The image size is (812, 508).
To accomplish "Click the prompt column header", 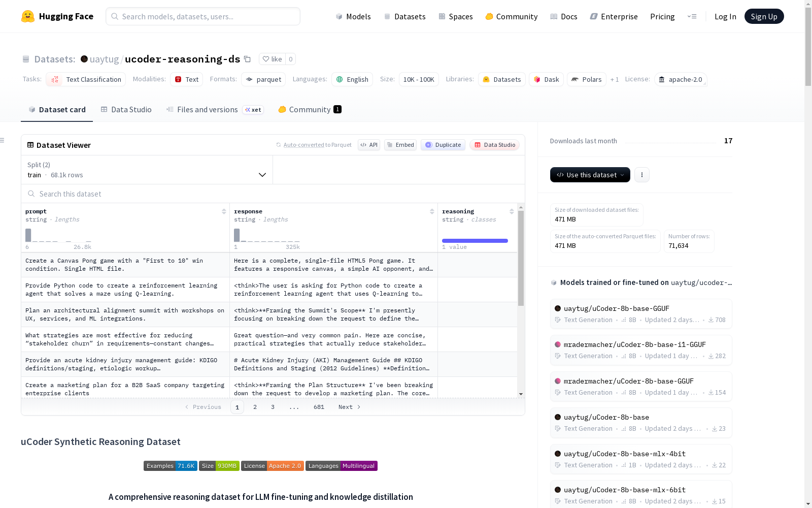I will pyautogui.click(x=36, y=211).
